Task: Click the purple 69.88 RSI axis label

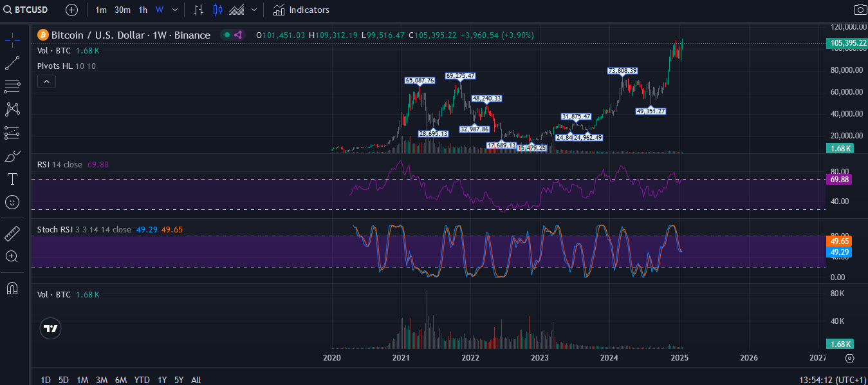Action: (839, 180)
